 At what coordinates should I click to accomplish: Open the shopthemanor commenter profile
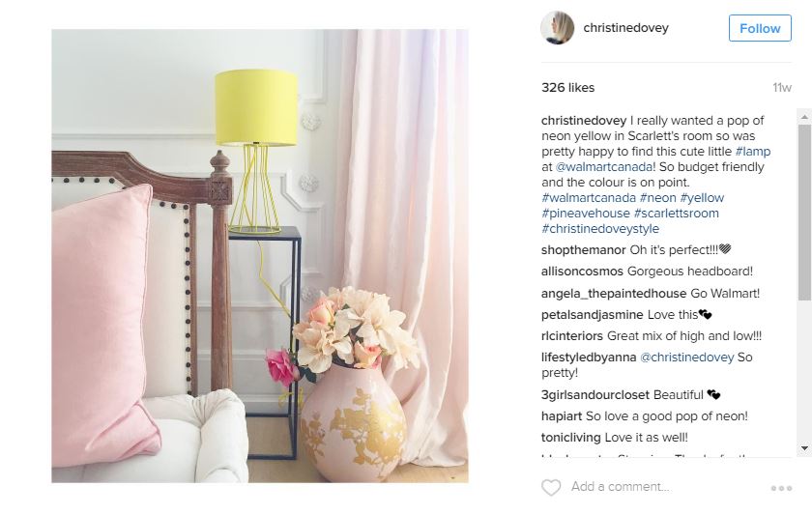click(x=583, y=250)
